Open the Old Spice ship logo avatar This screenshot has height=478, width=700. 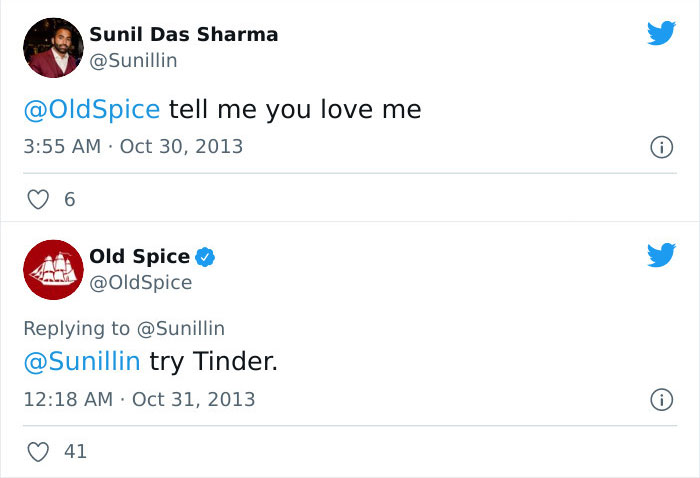coord(52,269)
